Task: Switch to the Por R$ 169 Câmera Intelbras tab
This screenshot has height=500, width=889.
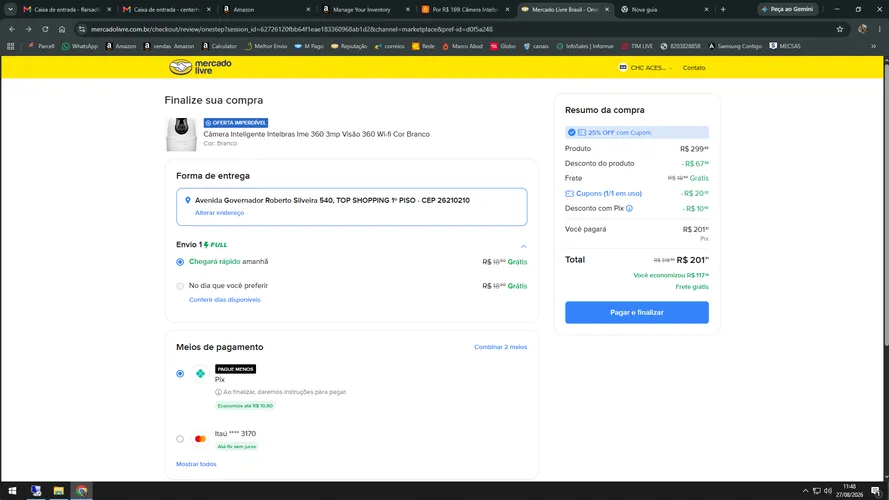Action: click(x=465, y=9)
